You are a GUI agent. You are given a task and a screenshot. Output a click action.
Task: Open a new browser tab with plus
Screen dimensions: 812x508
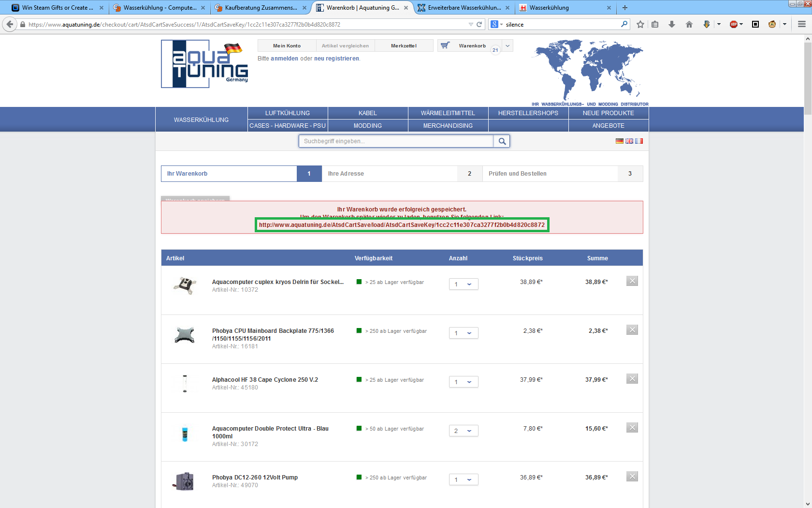pyautogui.click(x=625, y=8)
